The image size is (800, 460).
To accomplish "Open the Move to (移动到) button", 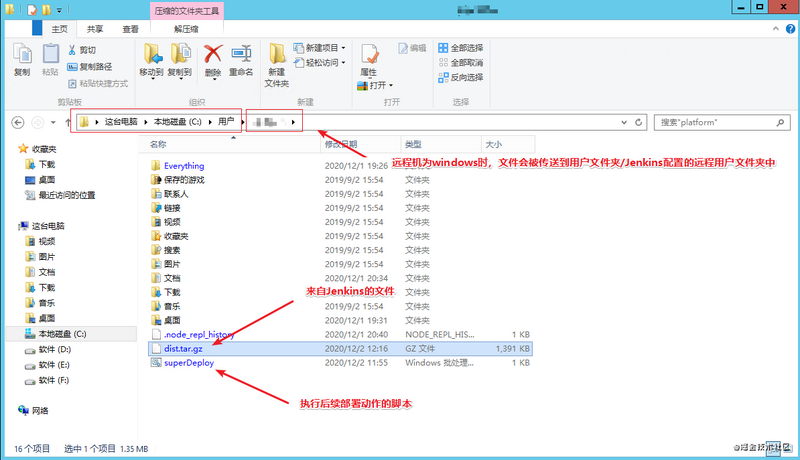I will (x=152, y=61).
